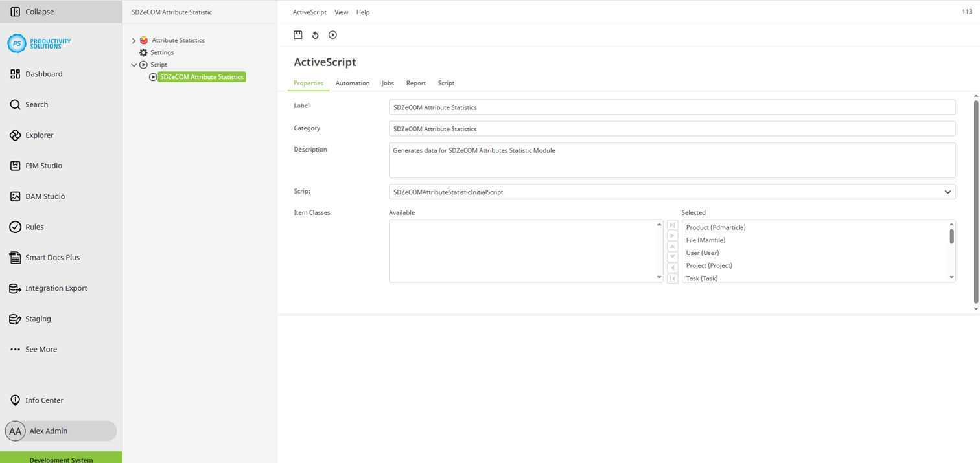Image resolution: width=980 pixels, height=463 pixels.
Task: Open Integration Export module
Action: coord(56,288)
